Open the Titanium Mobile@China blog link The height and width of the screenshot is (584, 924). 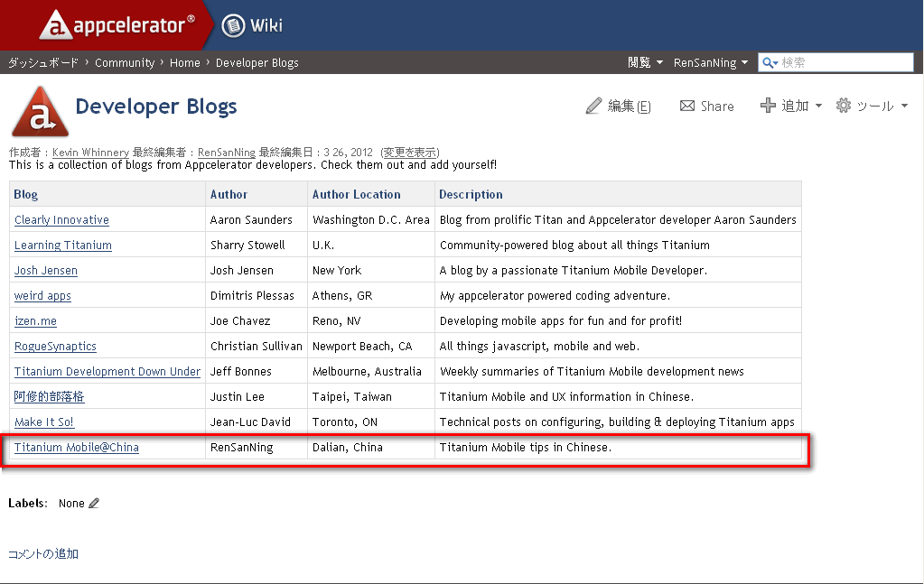pyautogui.click(x=77, y=448)
